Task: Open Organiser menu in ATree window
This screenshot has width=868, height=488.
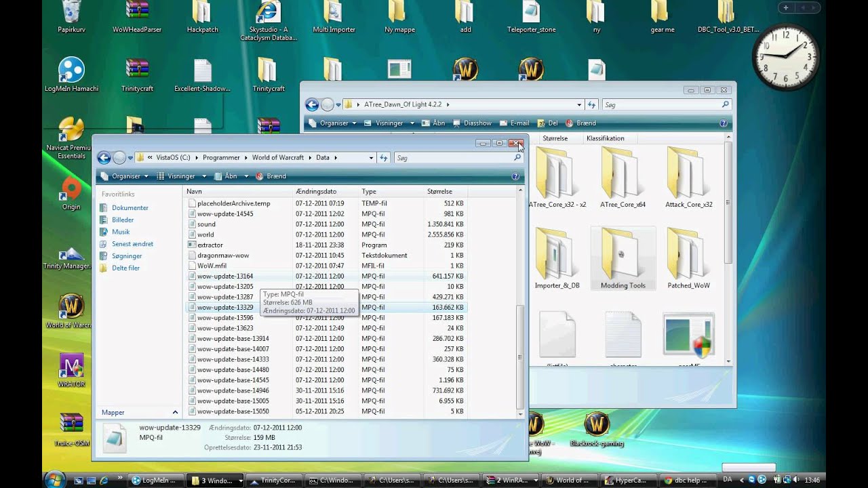Action: [x=334, y=123]
